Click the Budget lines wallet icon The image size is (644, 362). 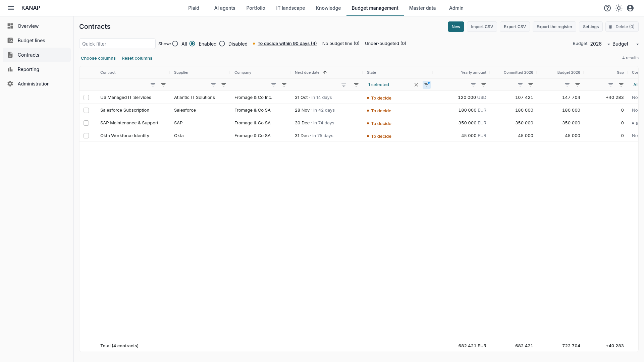(10, 41)
